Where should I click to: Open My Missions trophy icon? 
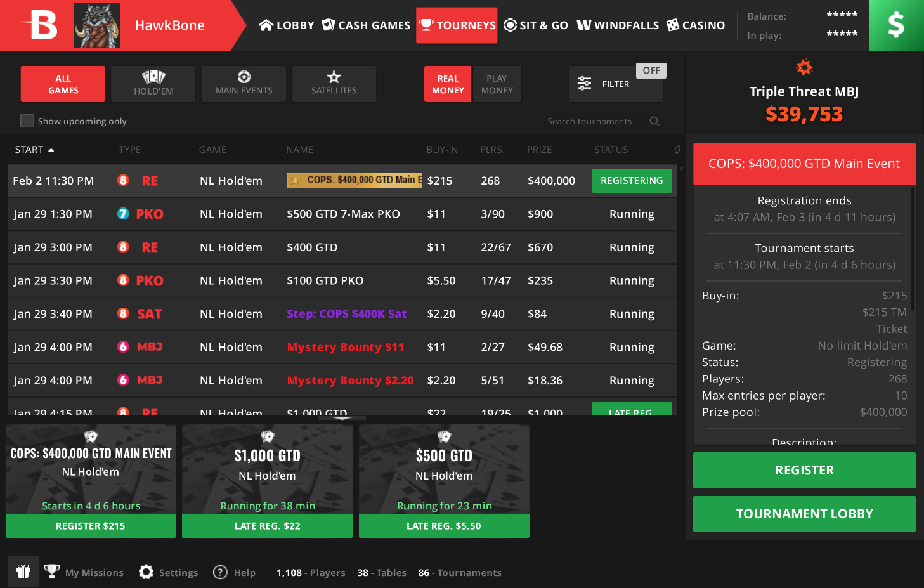[x=52, y=572]
